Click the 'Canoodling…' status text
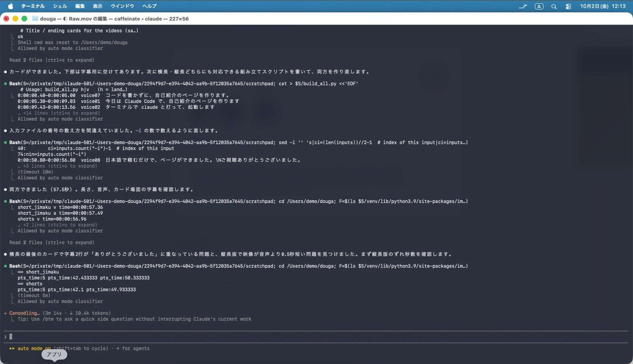The height and width of the screenshot is (364, 633). coord(25,313)
